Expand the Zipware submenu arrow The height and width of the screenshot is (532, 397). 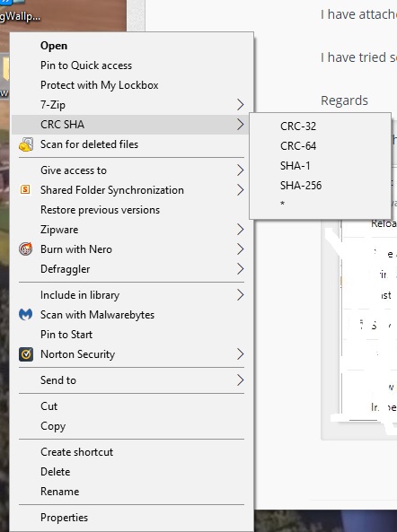240,230
